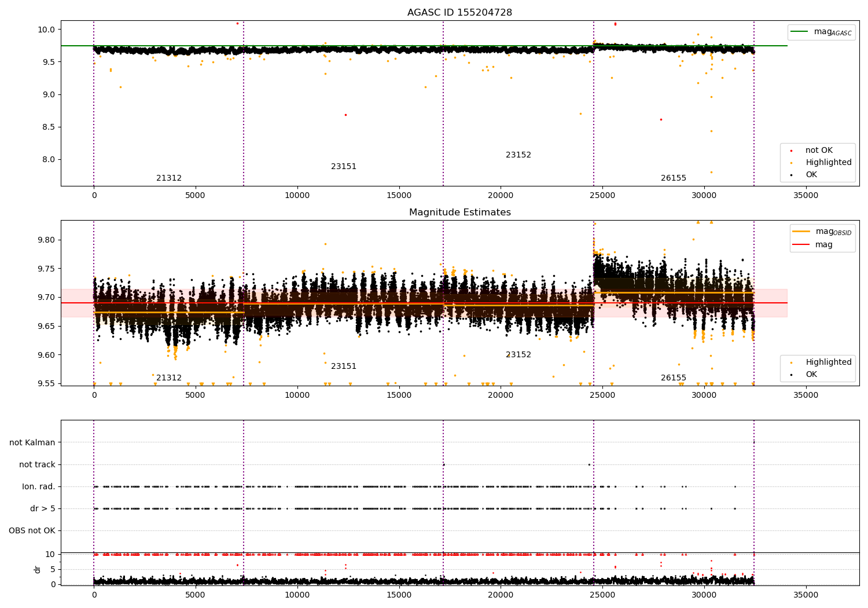Click the not Kalman row label
The image size is (868, 608).
tap(32, 442)
